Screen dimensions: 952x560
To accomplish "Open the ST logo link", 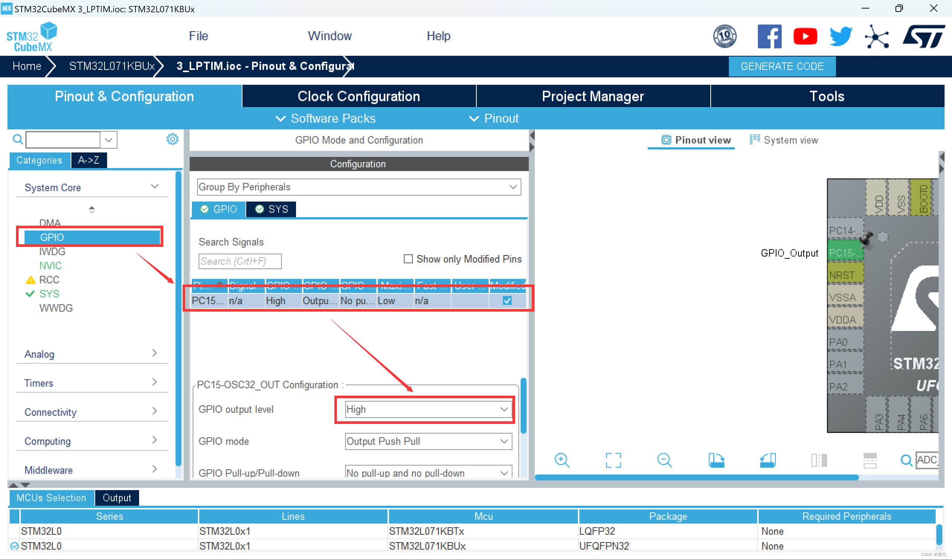I will (923, 36).
